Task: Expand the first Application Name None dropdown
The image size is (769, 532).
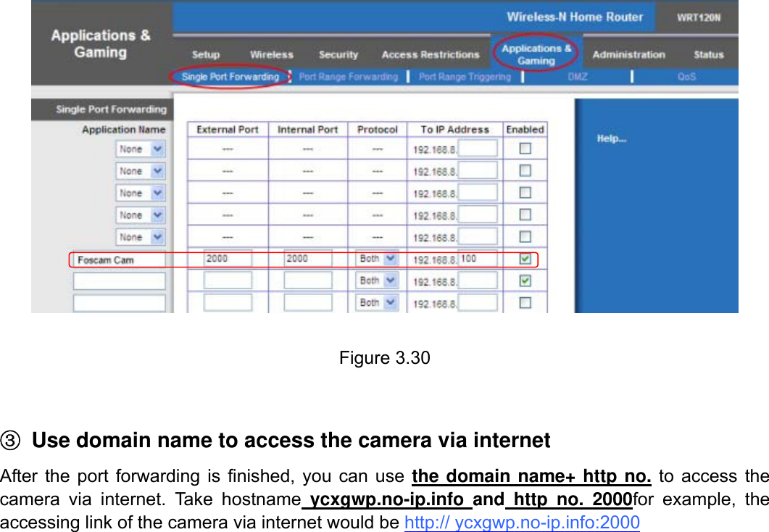Action: pos(141,149)
